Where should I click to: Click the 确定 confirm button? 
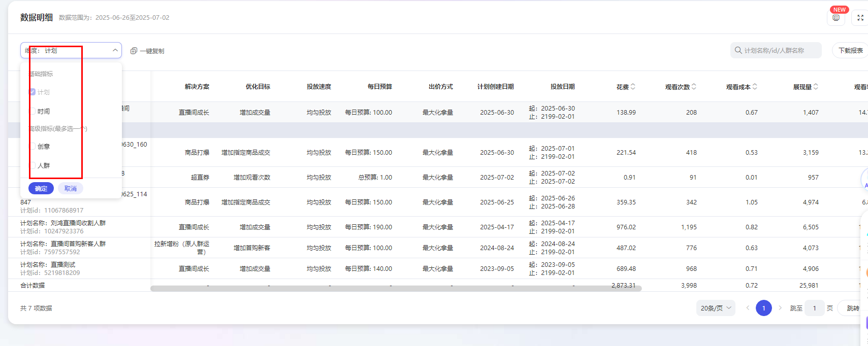coord(41,189)
